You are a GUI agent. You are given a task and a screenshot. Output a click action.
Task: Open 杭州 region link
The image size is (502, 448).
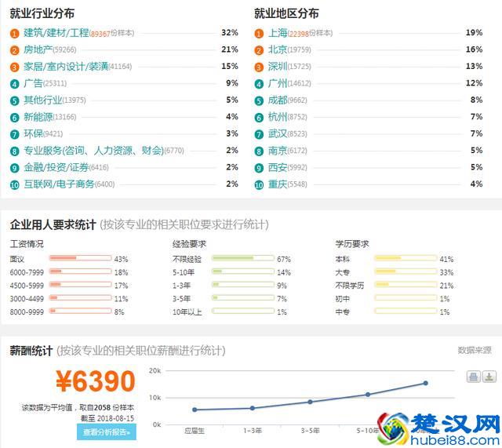pos(278,117)
